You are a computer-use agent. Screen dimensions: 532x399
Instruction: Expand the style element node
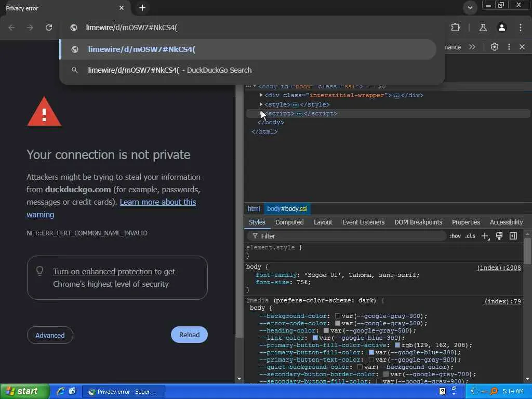click(x=261, y=104)
